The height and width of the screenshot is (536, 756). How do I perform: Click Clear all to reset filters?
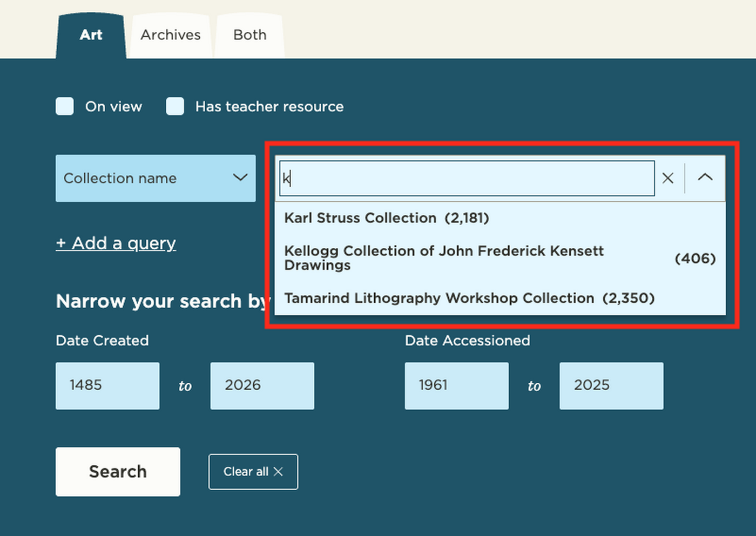tap(253, 472)
